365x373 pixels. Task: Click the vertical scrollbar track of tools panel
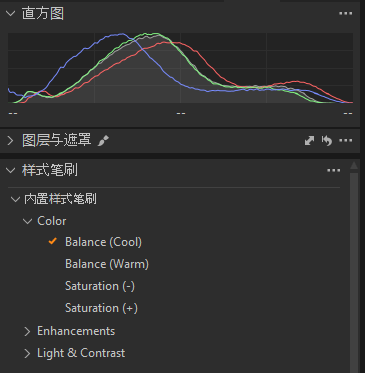pyautogui.click(x=354, y=272)
